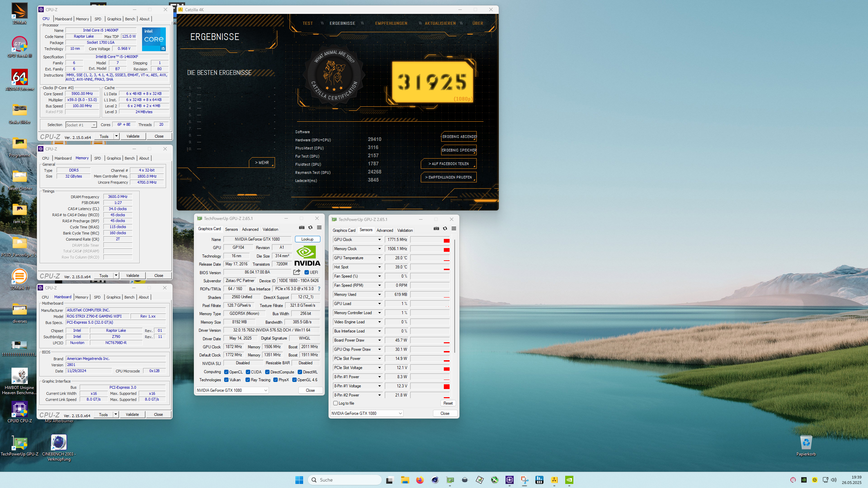Select the HWBOT Unigine Heaven desktop icon
This screenshot has height=488, width=868.
[20, 381]
